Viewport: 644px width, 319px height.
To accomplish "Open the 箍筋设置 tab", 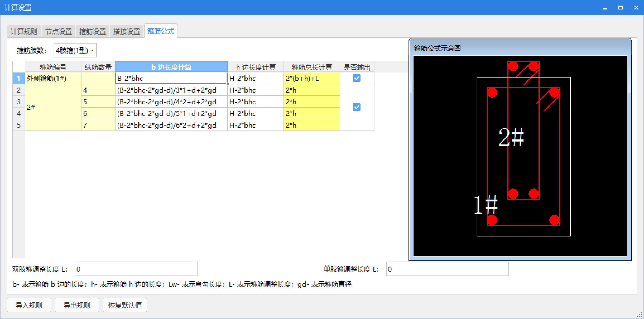I will point(92,31).
